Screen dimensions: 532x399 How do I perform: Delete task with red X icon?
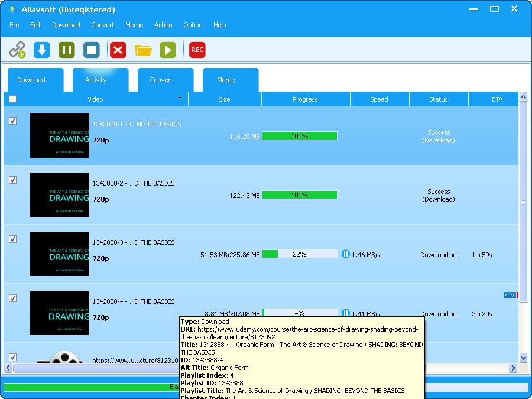tap(118, 50)
